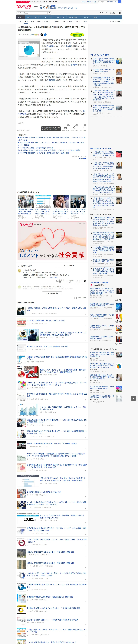Open the Yahoo ネット募金 heart banner
Viewport: 138px width, 644px height.
[x=52, y=241]
